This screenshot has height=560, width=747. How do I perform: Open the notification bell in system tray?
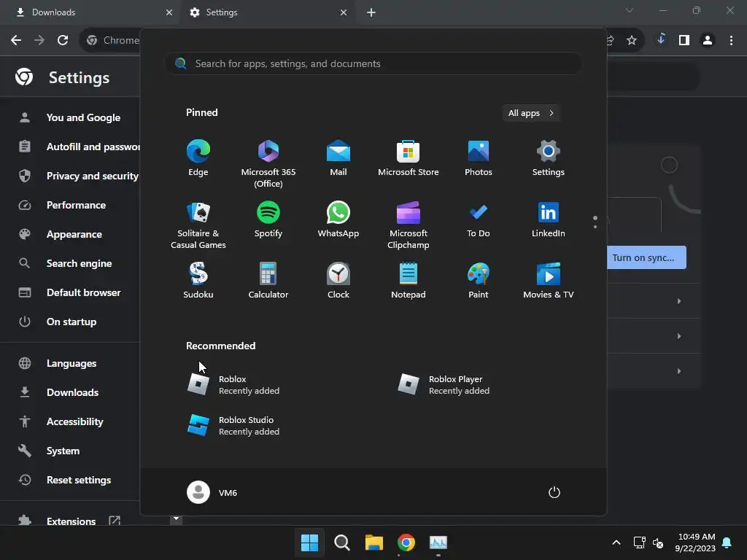[x=727, y=542]
